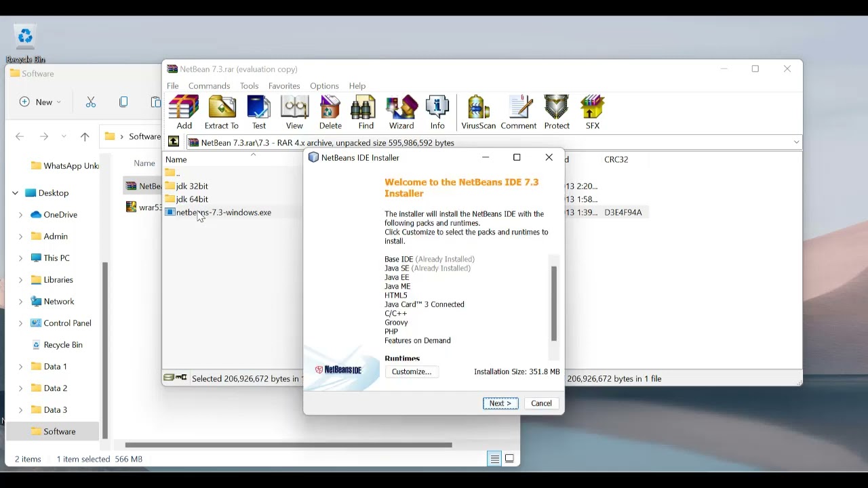The image size is (868, 488).
Task: Click the Explorer navigation pane scrollbar
Action: tap(105, 350)
